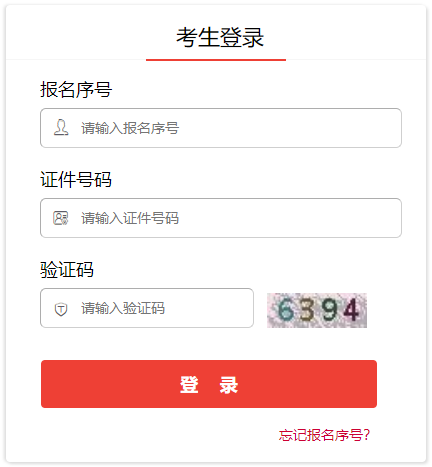Open the 忘记报名序号? link

(324, 435)
